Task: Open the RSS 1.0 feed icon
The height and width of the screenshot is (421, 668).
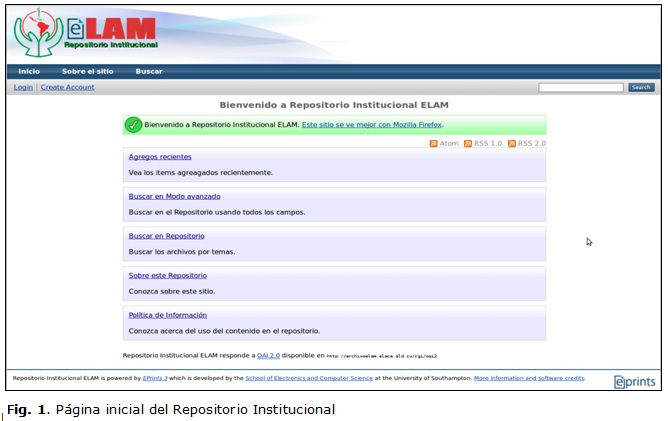Action: (x=468, y=144)
